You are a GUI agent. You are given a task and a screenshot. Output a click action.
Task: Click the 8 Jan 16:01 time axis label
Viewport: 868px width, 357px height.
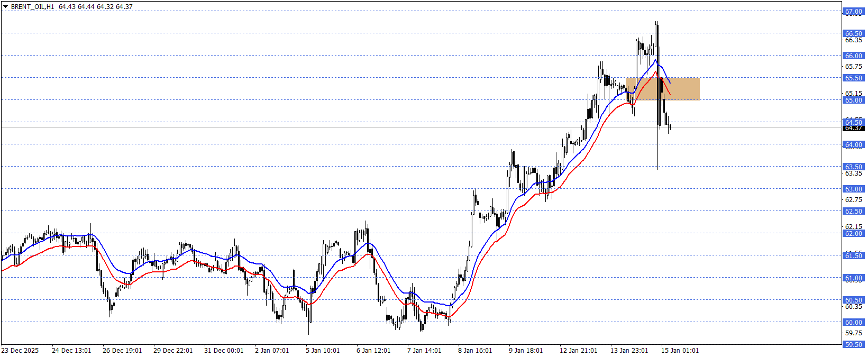[x=475, y=351]
